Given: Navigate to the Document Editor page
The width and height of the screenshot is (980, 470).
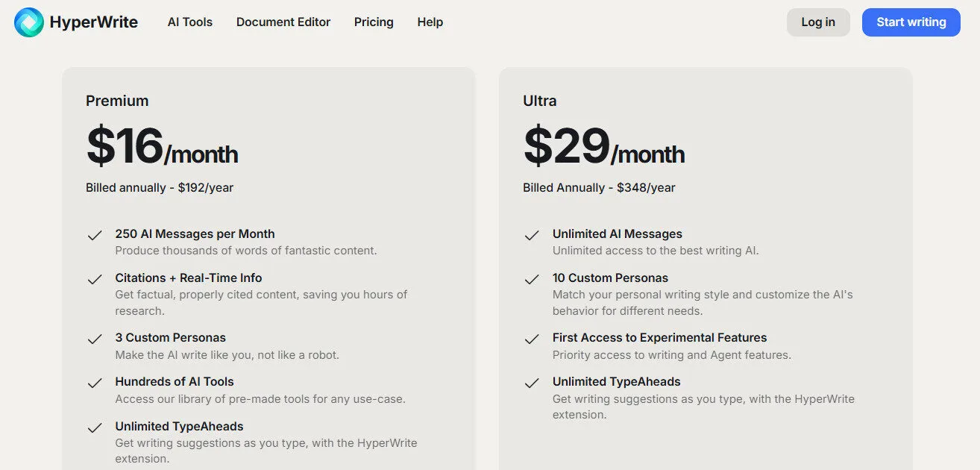Looking at the screenshot, I should 283,22.
